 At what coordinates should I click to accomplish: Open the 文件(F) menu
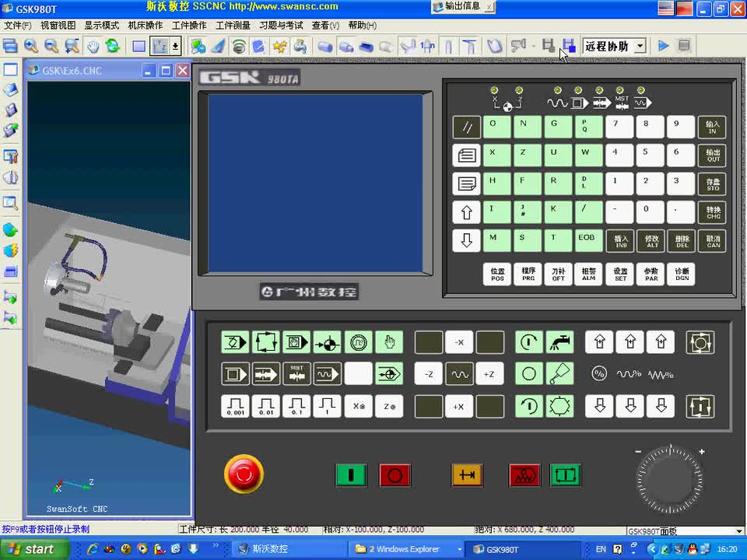click(x=18, y=25)
